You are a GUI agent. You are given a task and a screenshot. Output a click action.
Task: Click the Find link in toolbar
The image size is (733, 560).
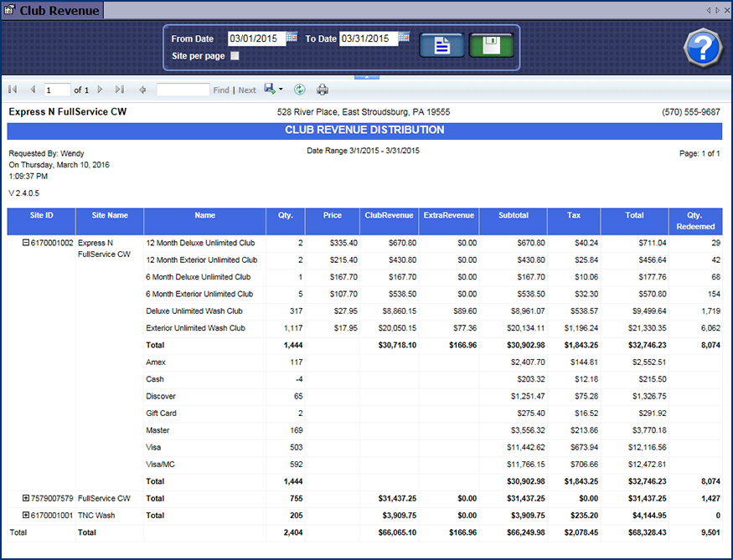(x=220, y=90)
